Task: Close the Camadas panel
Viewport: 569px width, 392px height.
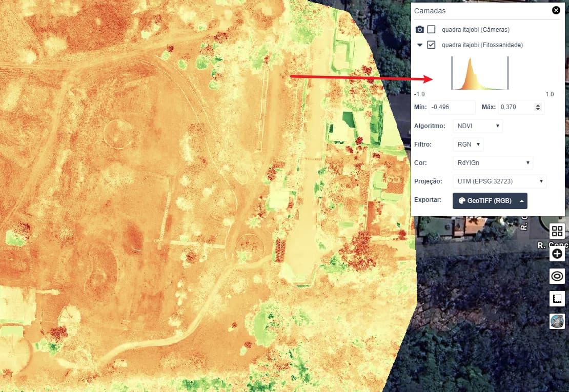Action: point(556,10)
